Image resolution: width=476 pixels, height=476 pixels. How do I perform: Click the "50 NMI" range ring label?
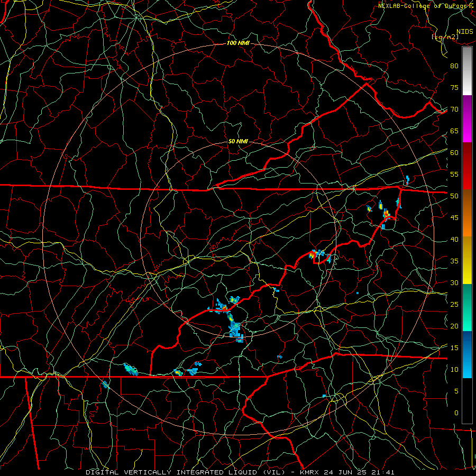tap(238, 141)
